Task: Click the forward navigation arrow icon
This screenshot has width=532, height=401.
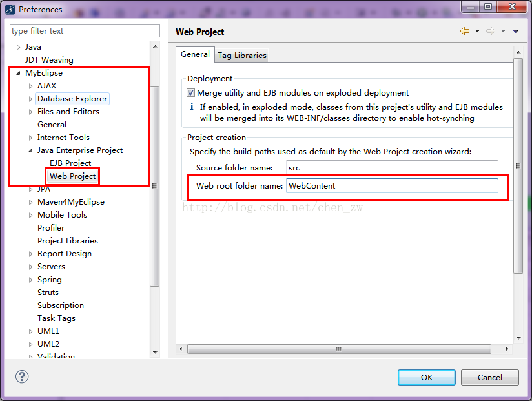Action: pyautogui.click(x=491, y=31)
